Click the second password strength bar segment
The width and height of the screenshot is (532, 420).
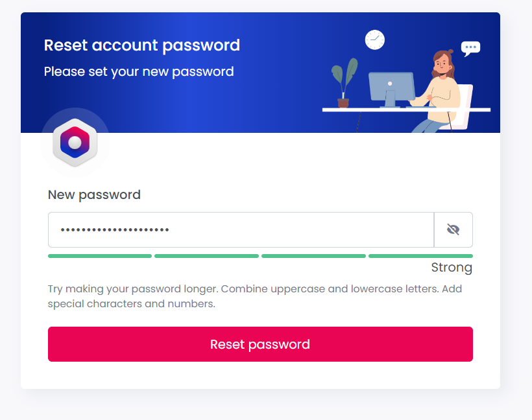point(206,256)
